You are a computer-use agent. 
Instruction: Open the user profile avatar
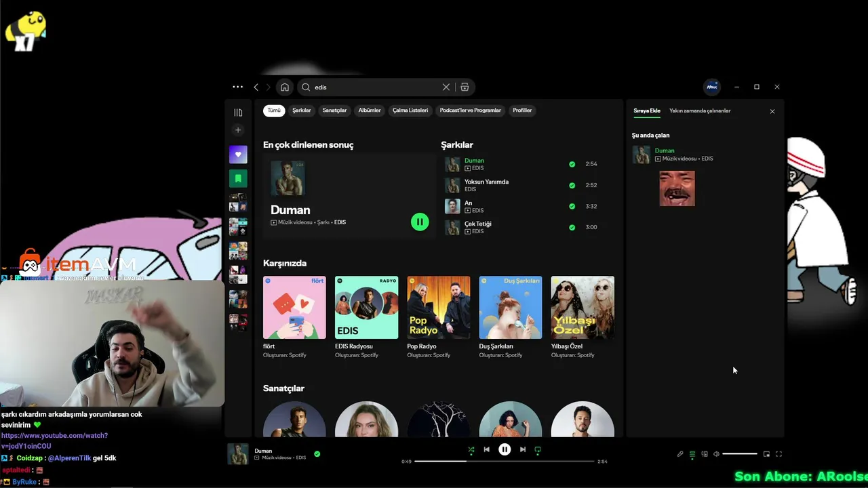712,87
